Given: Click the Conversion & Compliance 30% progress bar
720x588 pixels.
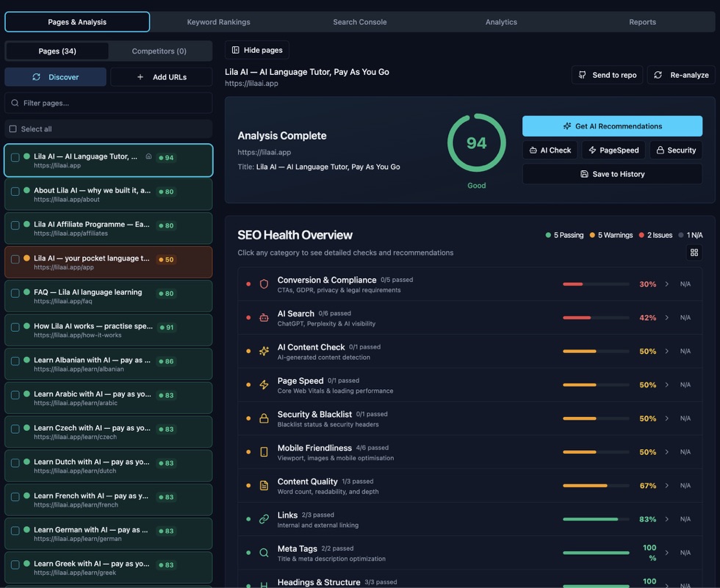Looking at the screenshot, I should (x=596, y=284).
